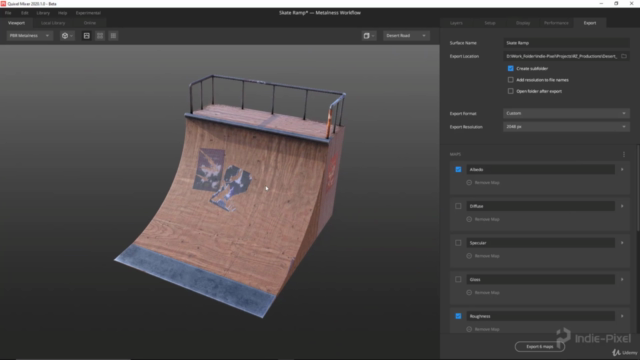The height and width of the screenshot is (360, 640).
Task: Enable Add resolution to file names
Action: pos(511,80)
